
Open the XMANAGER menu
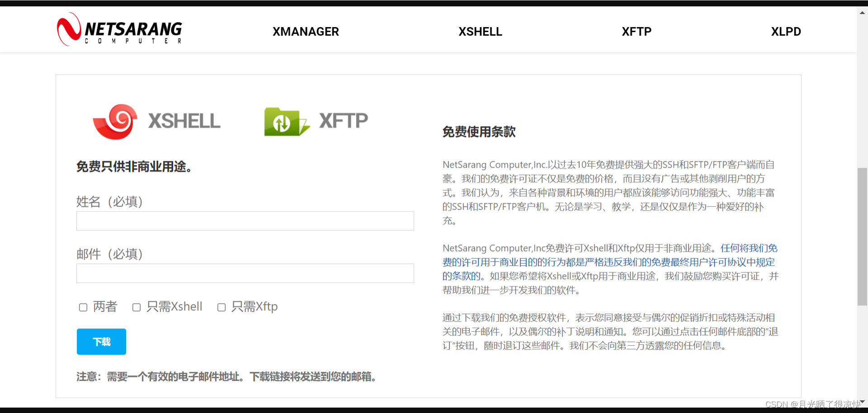pos(306,32)
